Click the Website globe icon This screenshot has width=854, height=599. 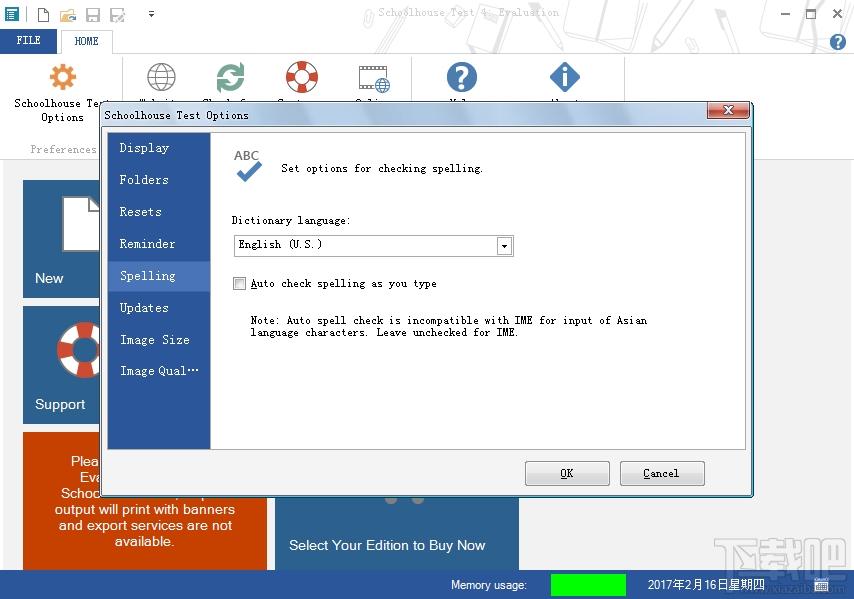click(x=161, y=77)
